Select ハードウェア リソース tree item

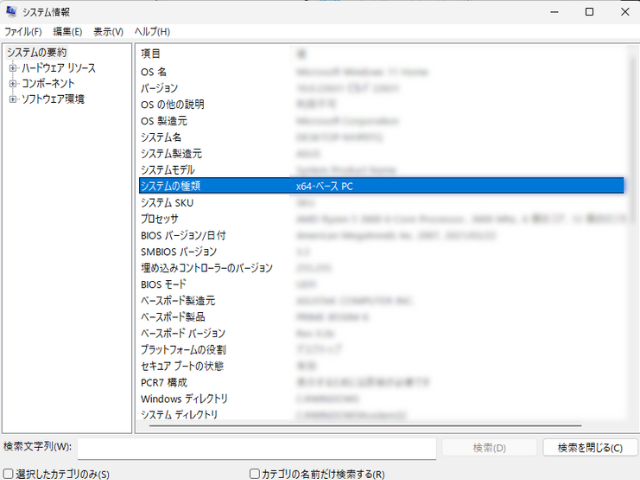58,68
